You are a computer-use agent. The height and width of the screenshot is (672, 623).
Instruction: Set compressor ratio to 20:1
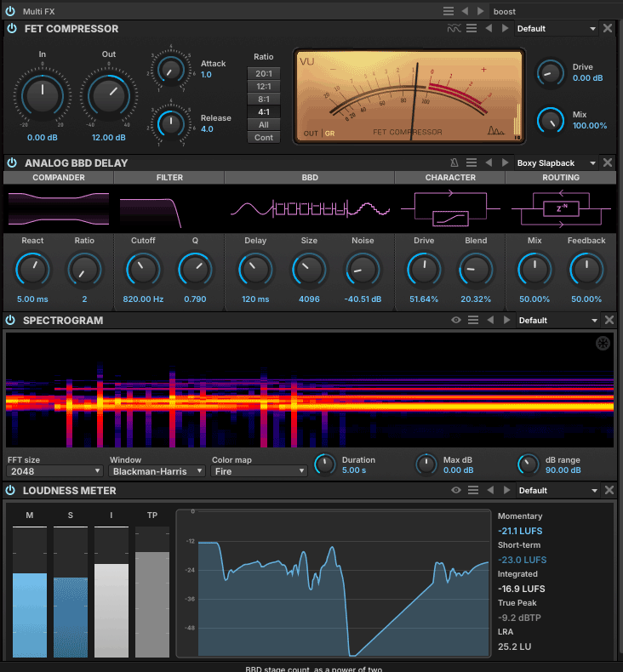point(264,74)
